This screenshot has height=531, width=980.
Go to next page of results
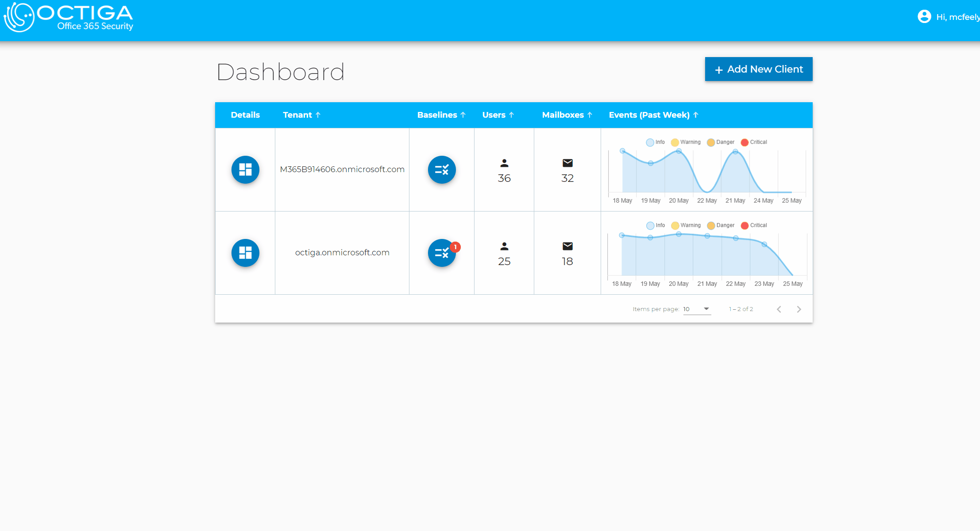[x=799, y=309]
